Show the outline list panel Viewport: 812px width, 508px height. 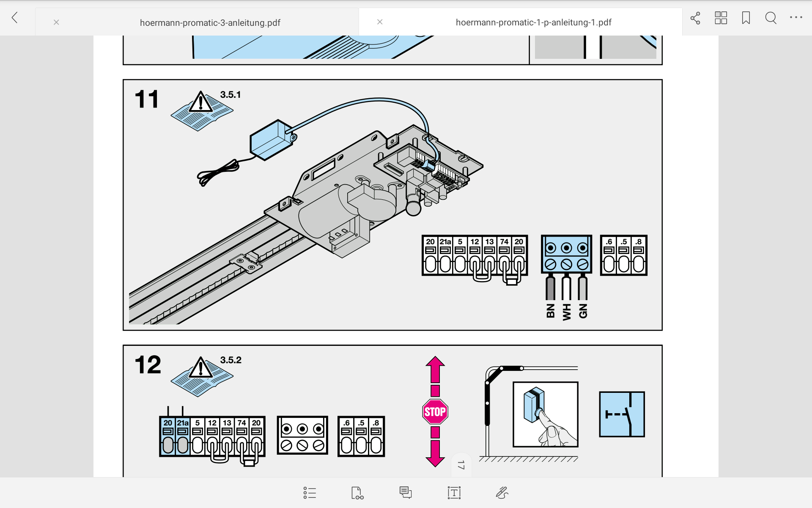(310, 493)
